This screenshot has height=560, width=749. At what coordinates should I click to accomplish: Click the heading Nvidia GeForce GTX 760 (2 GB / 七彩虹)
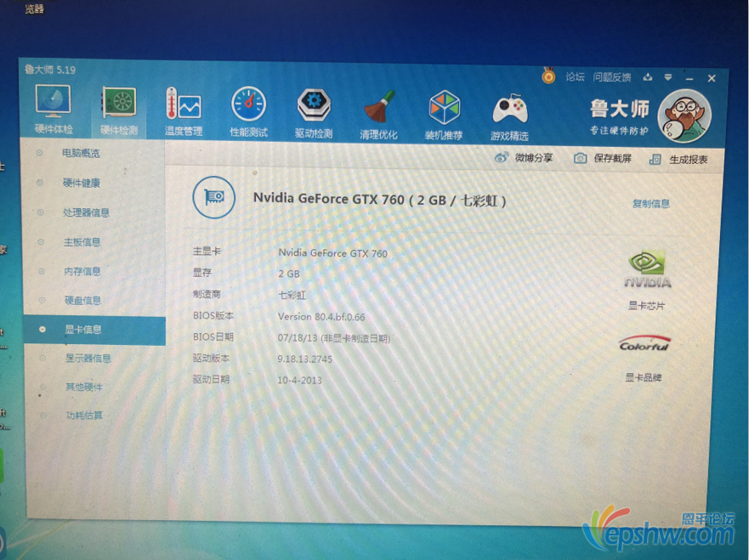[379, 200]
